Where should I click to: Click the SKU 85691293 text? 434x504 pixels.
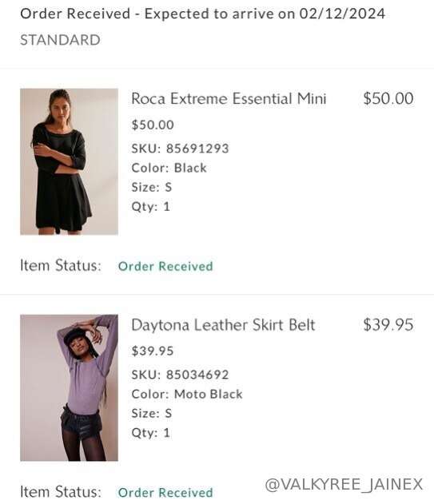[x=180, y=149]
